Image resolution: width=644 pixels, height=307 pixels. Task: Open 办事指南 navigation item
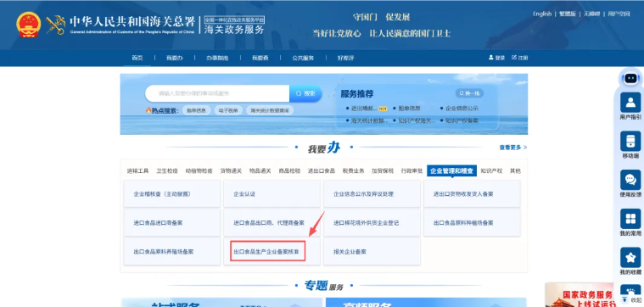pos(217,58)
